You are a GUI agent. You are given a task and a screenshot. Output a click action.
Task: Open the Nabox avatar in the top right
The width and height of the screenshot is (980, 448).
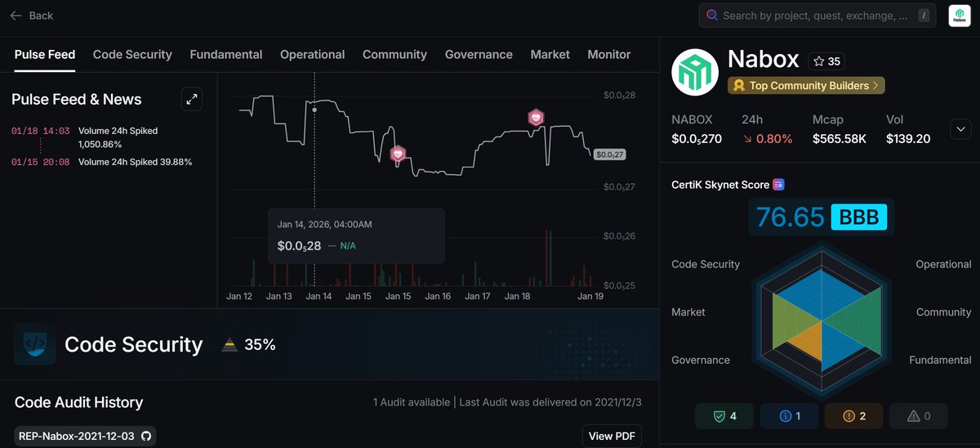[x=960, y=16]
